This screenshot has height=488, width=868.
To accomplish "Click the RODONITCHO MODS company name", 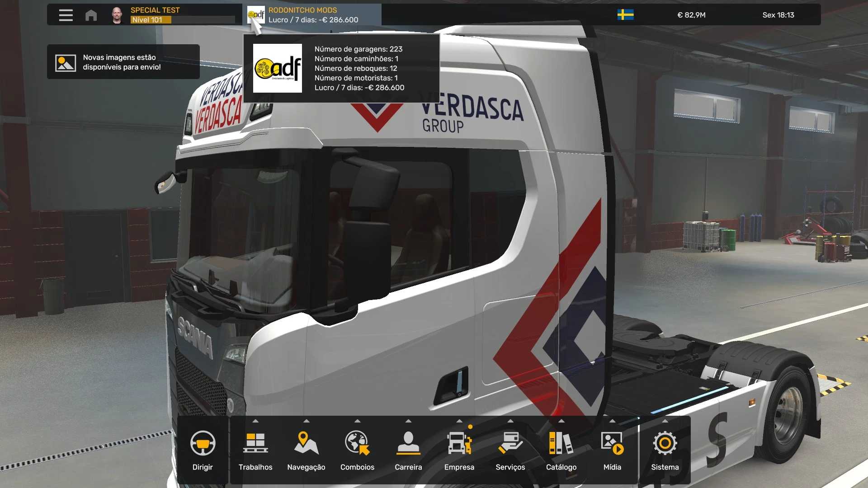I will click(x=302, y=10).
